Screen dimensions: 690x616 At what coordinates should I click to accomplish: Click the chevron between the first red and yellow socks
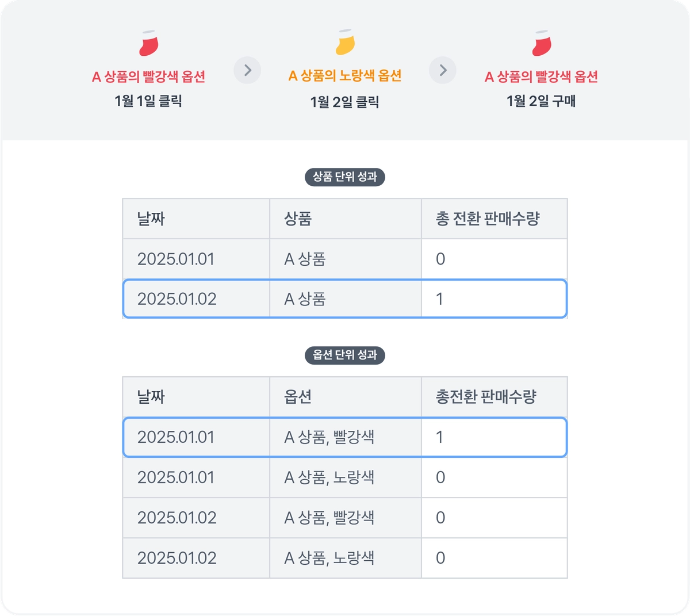247,70
